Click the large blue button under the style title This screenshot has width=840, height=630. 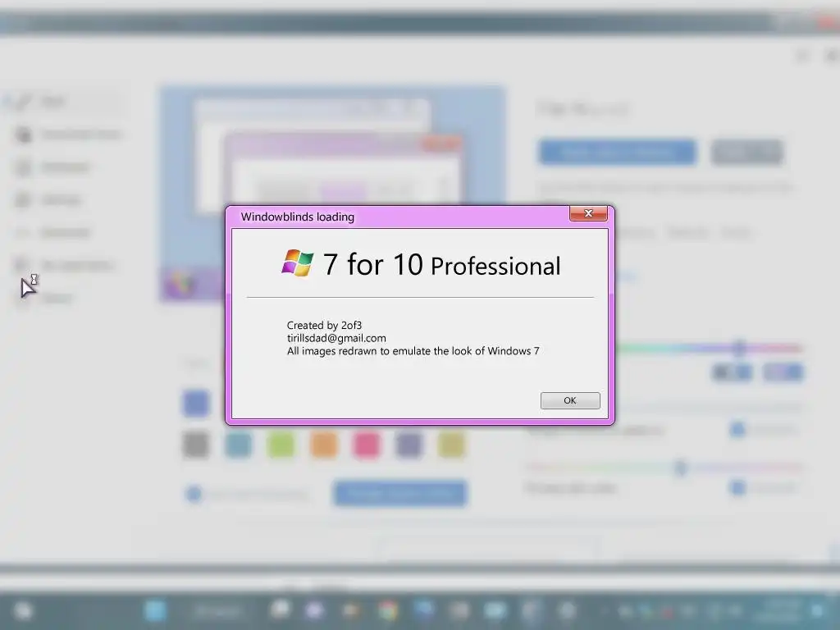pos(617,152)
